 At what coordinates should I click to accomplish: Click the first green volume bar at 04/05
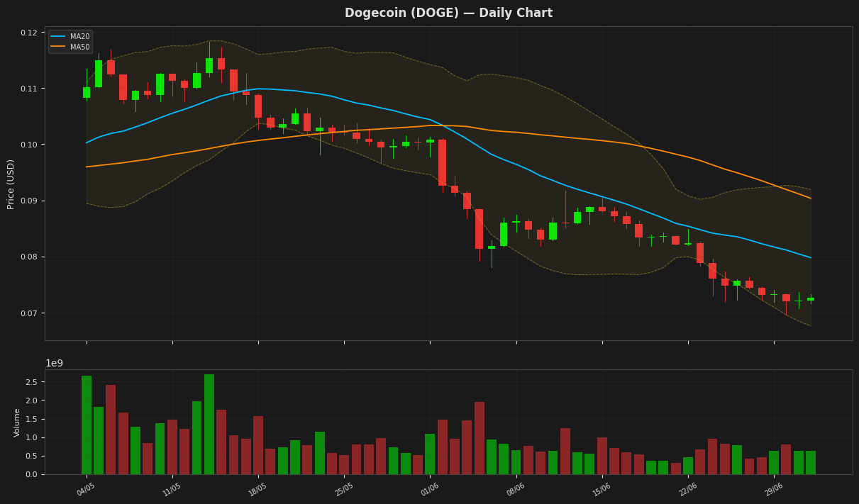coord(87,425)
